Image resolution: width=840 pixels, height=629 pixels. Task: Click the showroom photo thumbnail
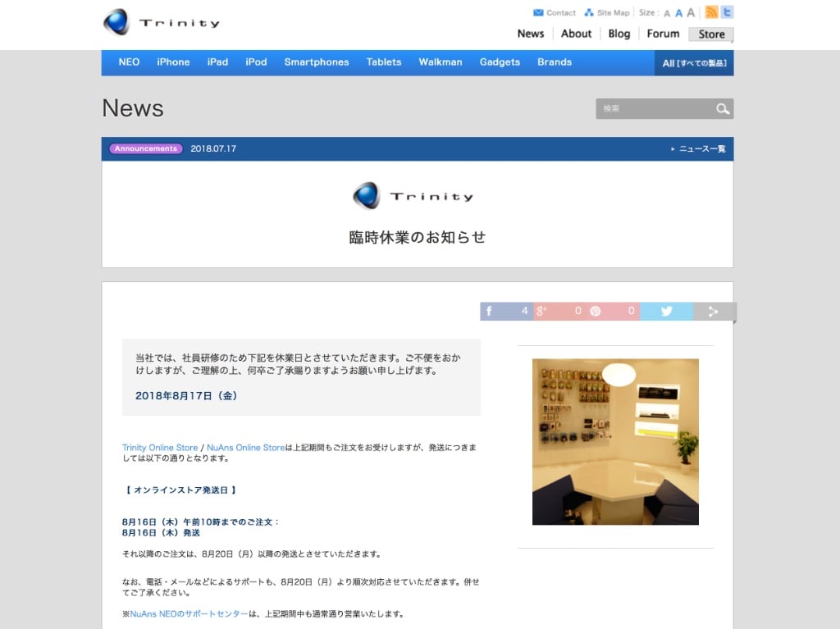tap(615, 441)
